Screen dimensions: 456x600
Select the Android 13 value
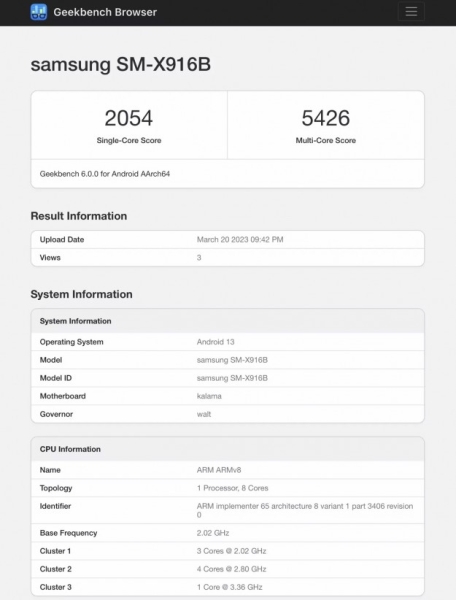click(x=215, y=342)
